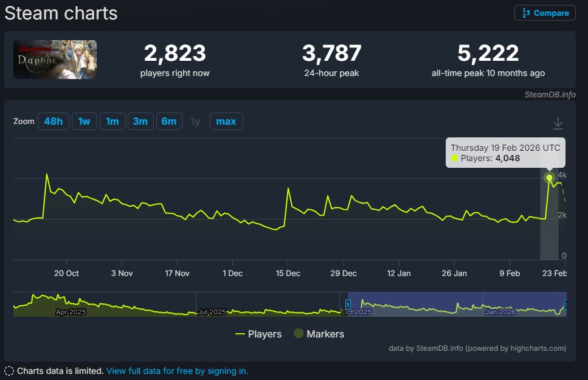Viewport: 588px width, 380px height.
Task: Click the highlighted navigator selection range
Action: (457, 304)
